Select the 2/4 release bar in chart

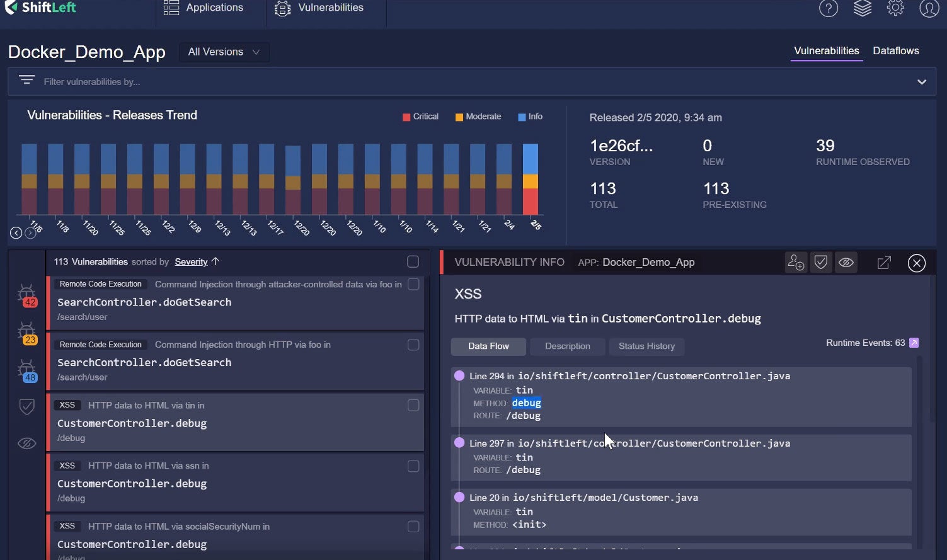[504, 180]
